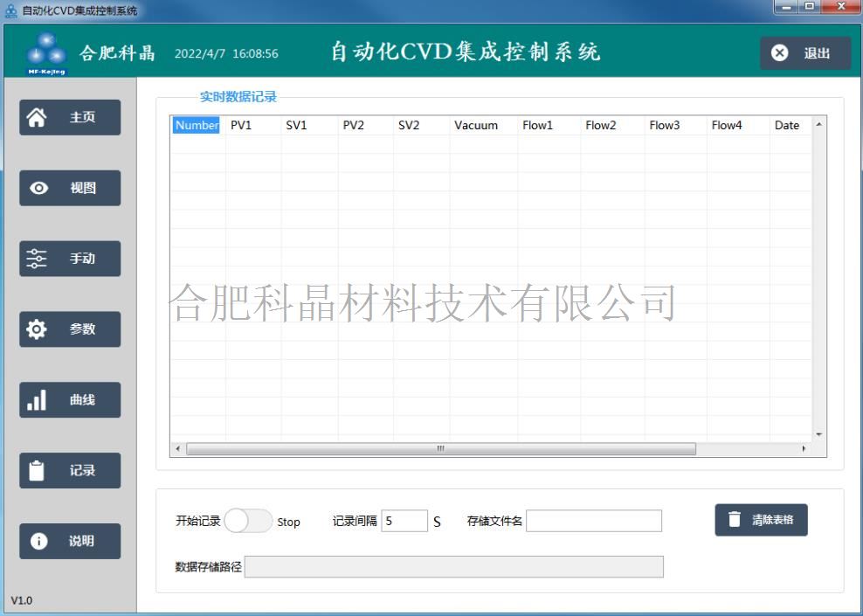
Task: Open the 视图 view page eye icon
Action: (38, 188)
